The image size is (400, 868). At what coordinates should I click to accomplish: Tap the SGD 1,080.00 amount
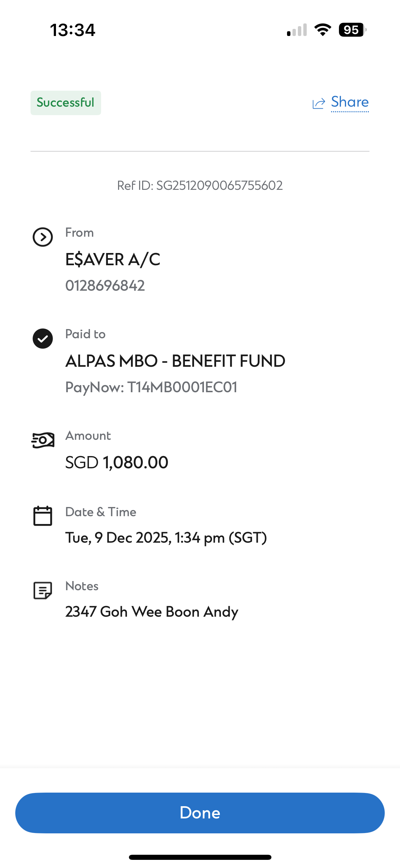pos(117,462)
